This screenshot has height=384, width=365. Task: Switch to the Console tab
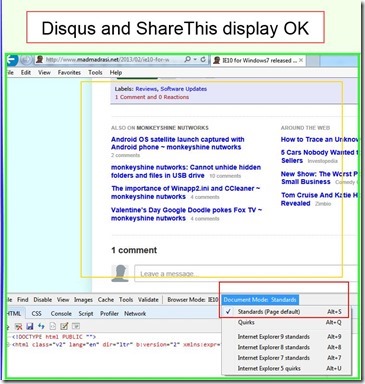click(x=61, y=314)
